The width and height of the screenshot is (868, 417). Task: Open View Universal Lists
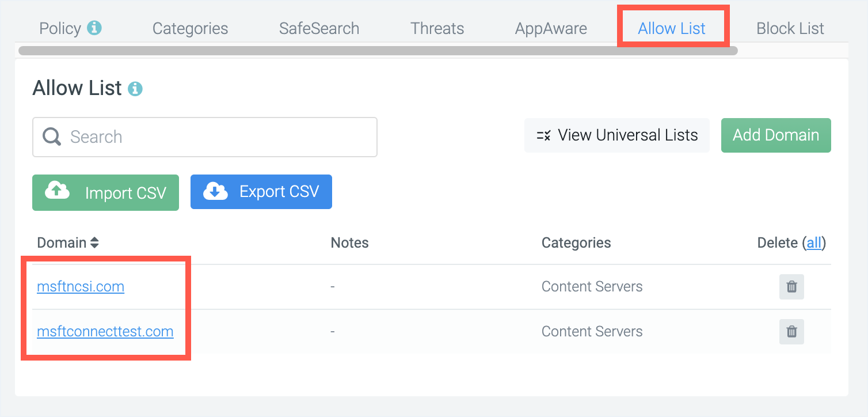pos(616,135)
